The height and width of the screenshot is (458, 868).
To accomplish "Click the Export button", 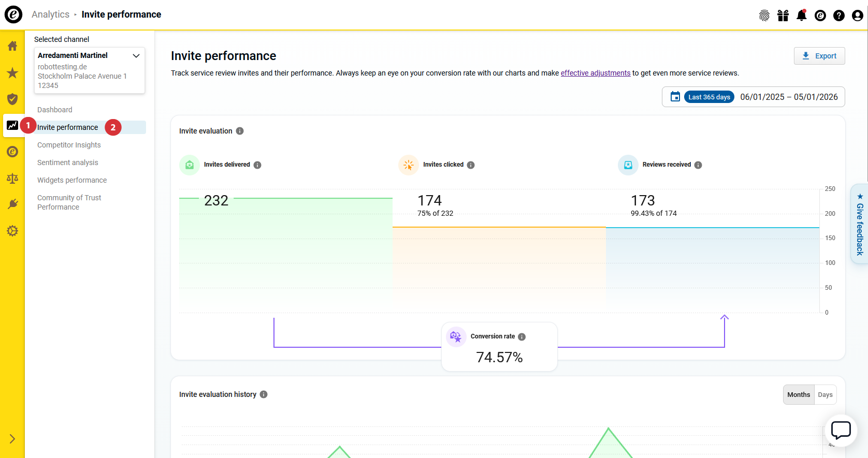I will (819, 56).
